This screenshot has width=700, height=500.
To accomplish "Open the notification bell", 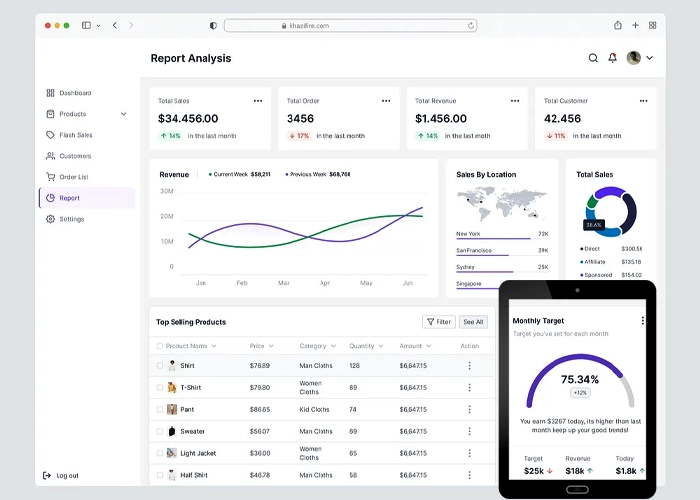I will [x=612, y=58].
